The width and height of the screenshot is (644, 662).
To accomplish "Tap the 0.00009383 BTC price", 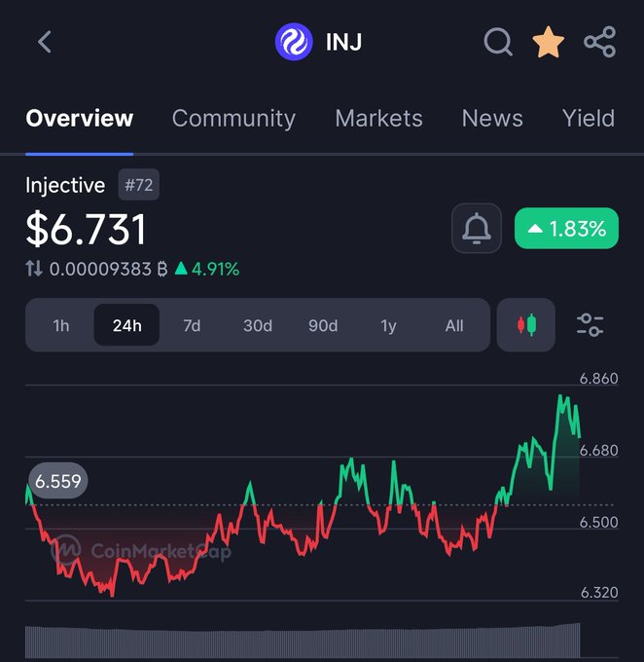I will pos(108,269).
